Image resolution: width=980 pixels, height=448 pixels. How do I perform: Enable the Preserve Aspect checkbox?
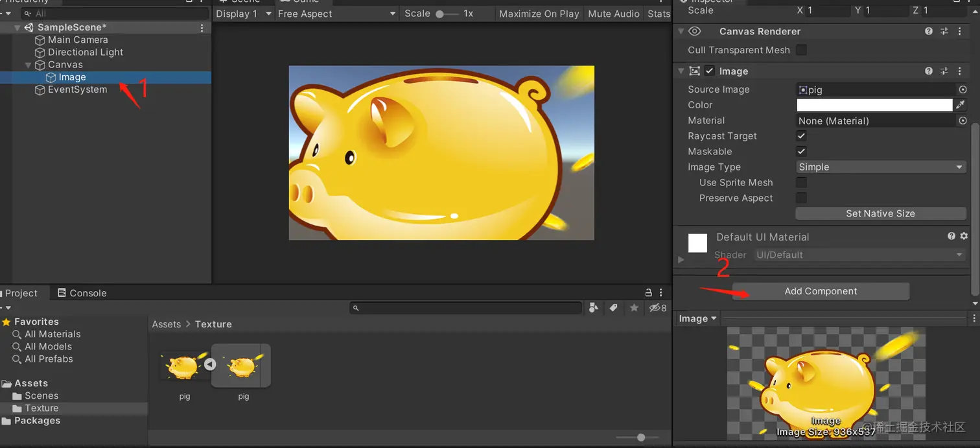pyautogui.click(x=802, y=198)
